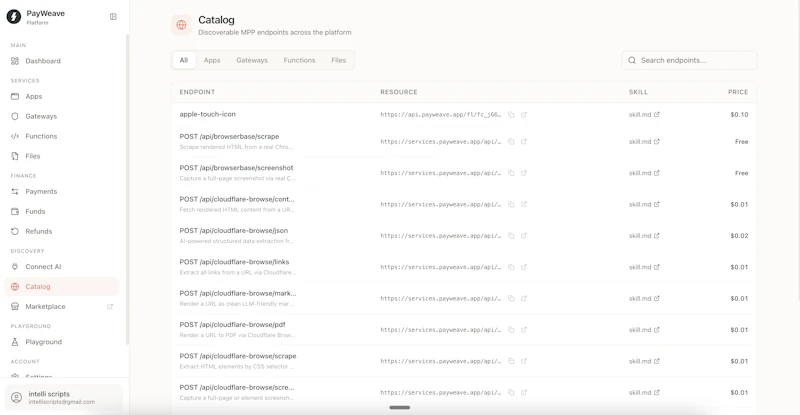The height and width of the screenshot is (415, 800).
Task: Click Marketplace external link icon
Action: [110, 306]
